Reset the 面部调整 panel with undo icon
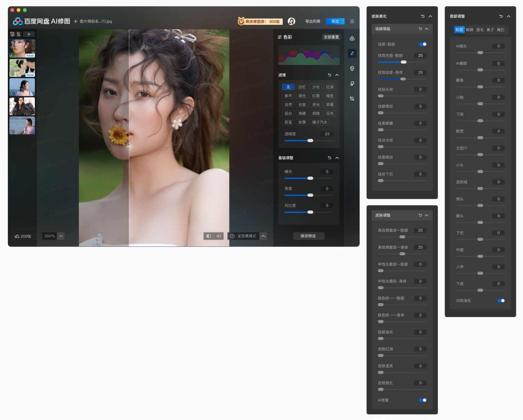 point(500,16)
